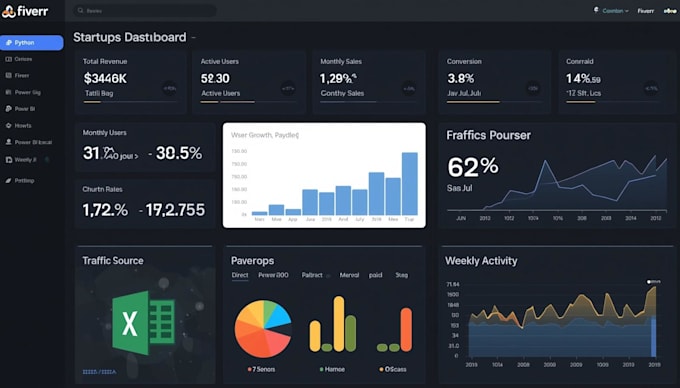This screenshot has width=680, height=388.
Task: Click the document icon beside Weekly in sidebar
Action: (8, 160)
